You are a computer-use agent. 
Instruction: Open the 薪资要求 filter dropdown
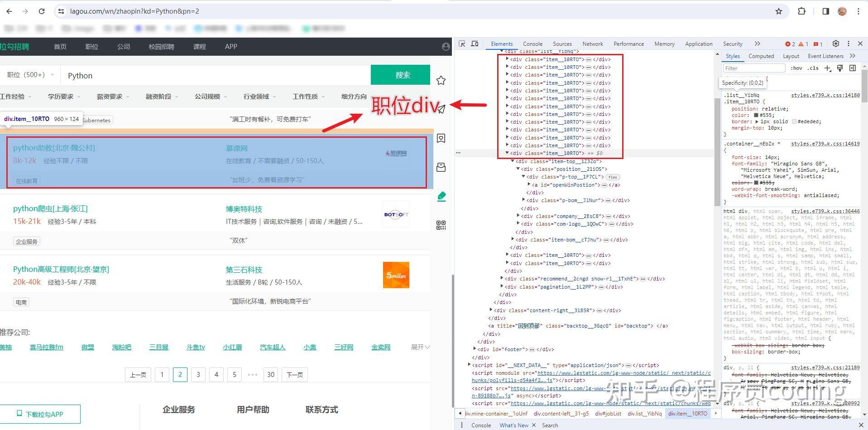[x=113, y=97]
